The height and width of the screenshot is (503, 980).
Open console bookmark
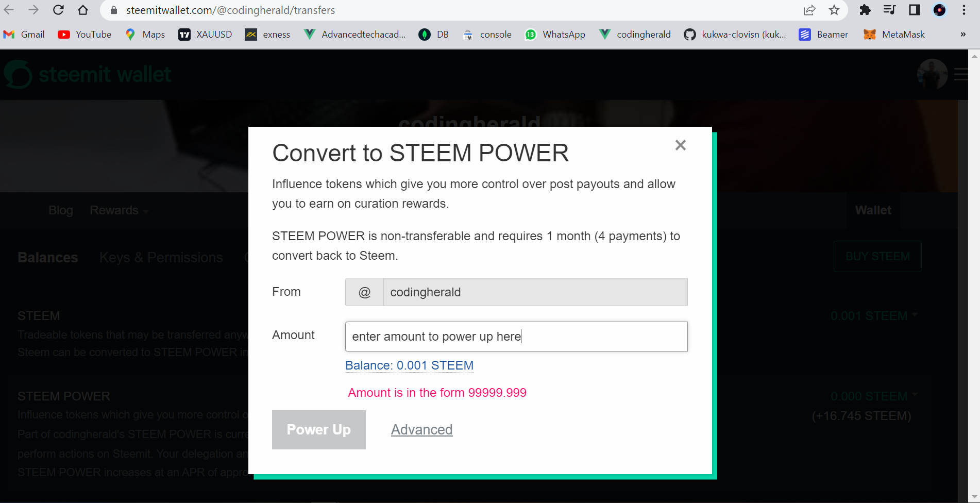click(x=487, y=35)
